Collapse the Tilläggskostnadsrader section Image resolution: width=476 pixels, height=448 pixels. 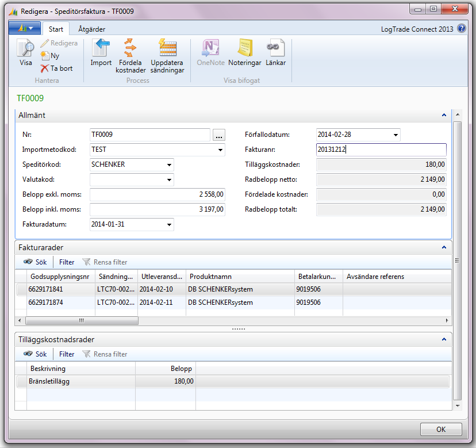coord(444,339)
